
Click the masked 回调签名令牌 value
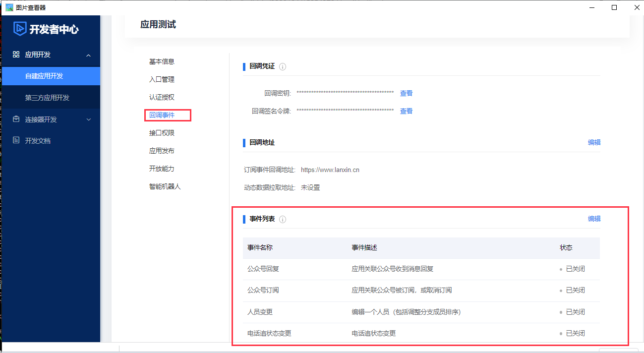(x=345, y=111)
